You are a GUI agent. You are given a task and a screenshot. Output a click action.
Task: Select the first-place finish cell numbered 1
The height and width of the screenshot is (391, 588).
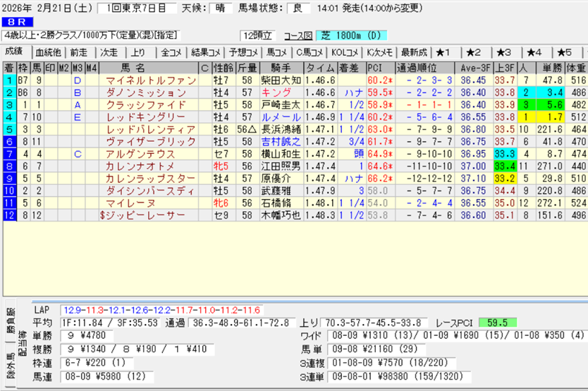point(8,80)
